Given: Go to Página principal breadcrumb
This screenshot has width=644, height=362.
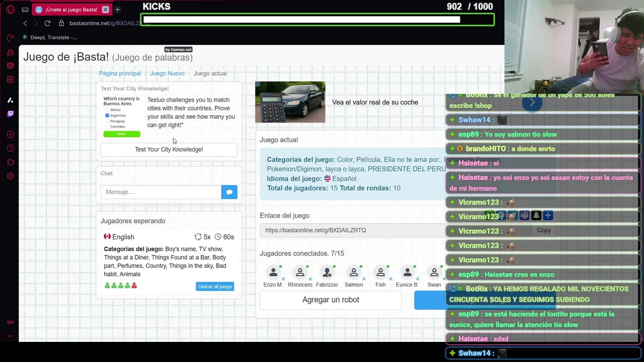Looking at the screenshot, I should pyautogui.click(x=120, y=73).
